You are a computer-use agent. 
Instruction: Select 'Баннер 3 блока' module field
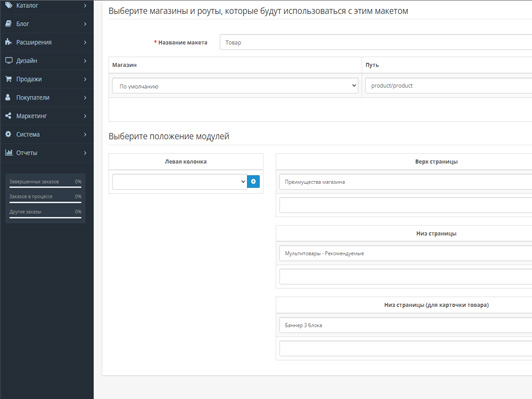(405, 325)
